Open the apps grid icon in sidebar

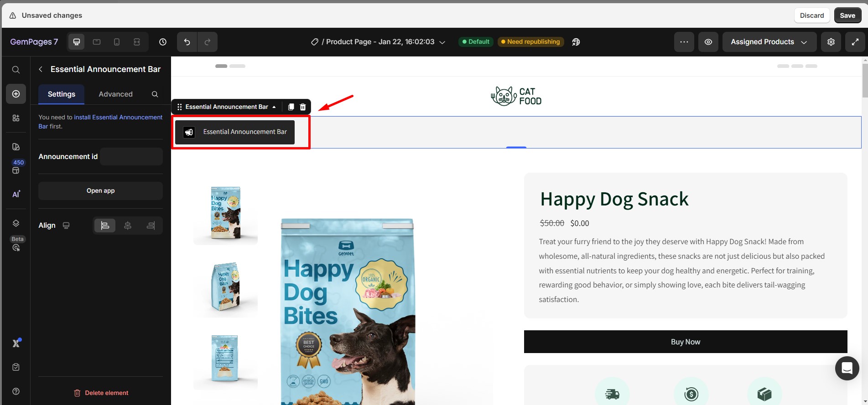(x=16, y=118)
